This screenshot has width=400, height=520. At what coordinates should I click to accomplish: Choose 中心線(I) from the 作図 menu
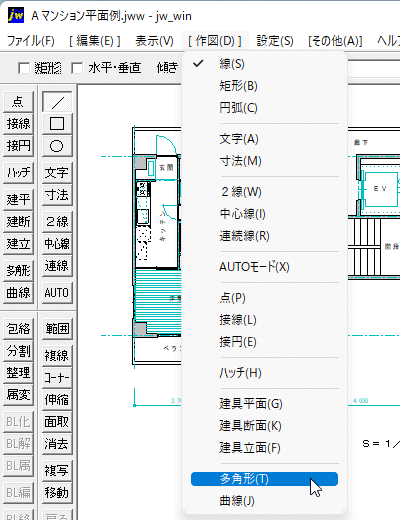click(x=264, y=214)
